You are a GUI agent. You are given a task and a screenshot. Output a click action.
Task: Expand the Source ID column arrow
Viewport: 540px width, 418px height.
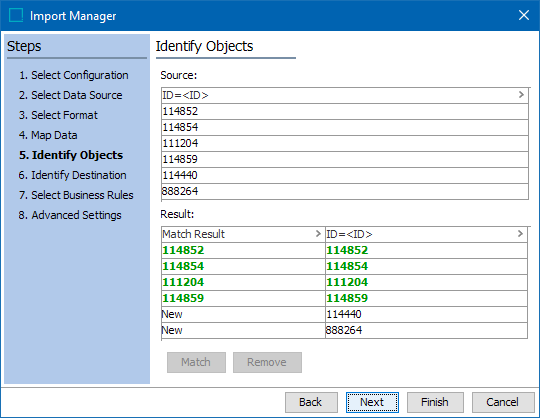click(521, 95)
